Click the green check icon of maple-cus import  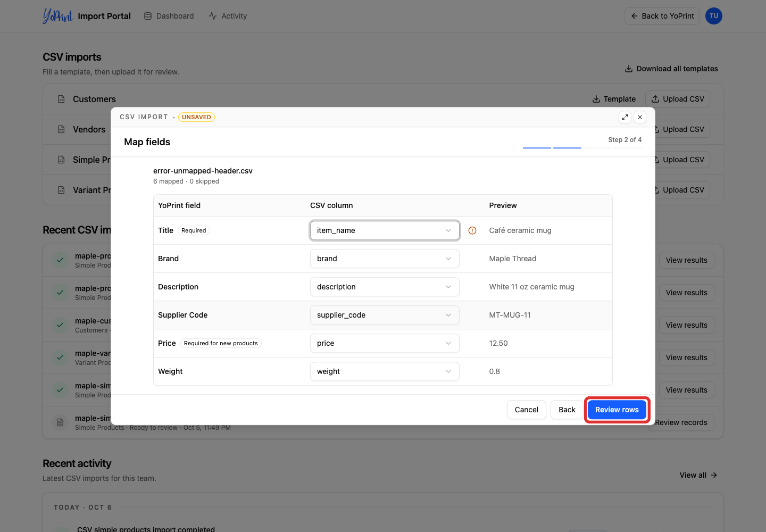click(x=60, y=325)
